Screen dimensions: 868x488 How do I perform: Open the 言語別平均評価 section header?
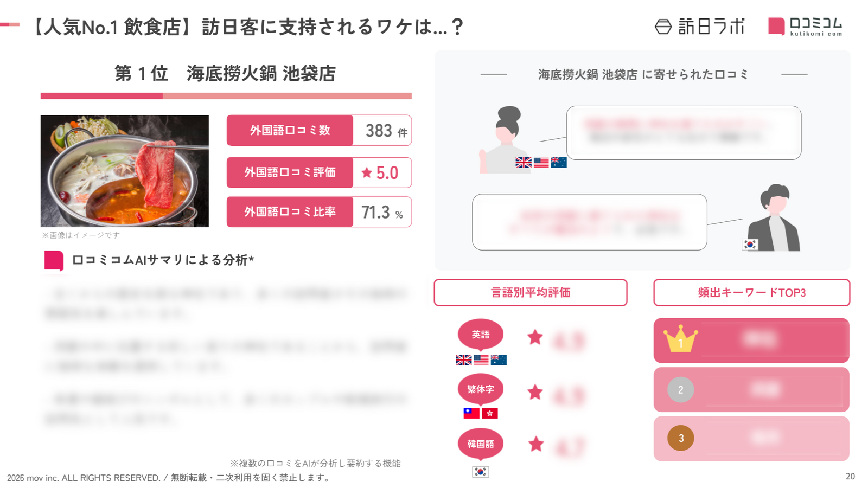tap(530, 293)
